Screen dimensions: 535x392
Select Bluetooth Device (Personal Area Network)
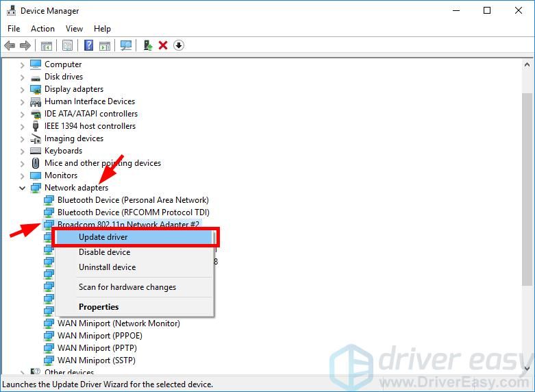[x=133, y=200]
